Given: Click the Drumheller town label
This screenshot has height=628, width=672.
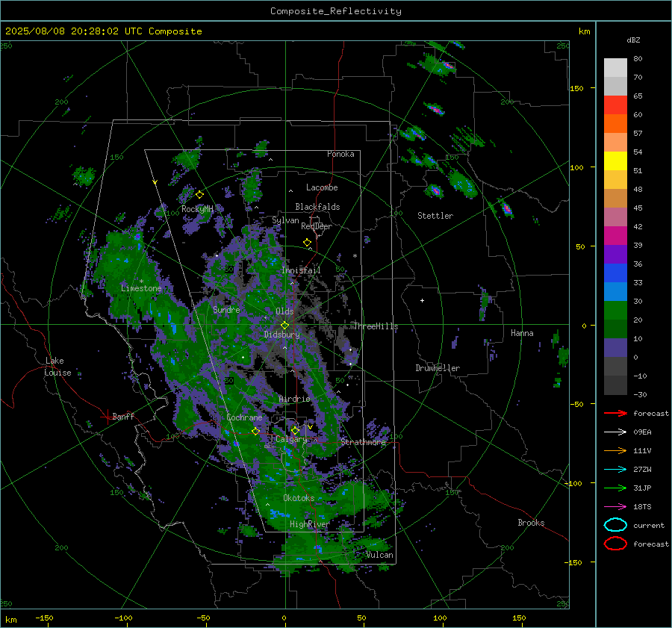Looking at the screenshot, I should click(438, 368).
